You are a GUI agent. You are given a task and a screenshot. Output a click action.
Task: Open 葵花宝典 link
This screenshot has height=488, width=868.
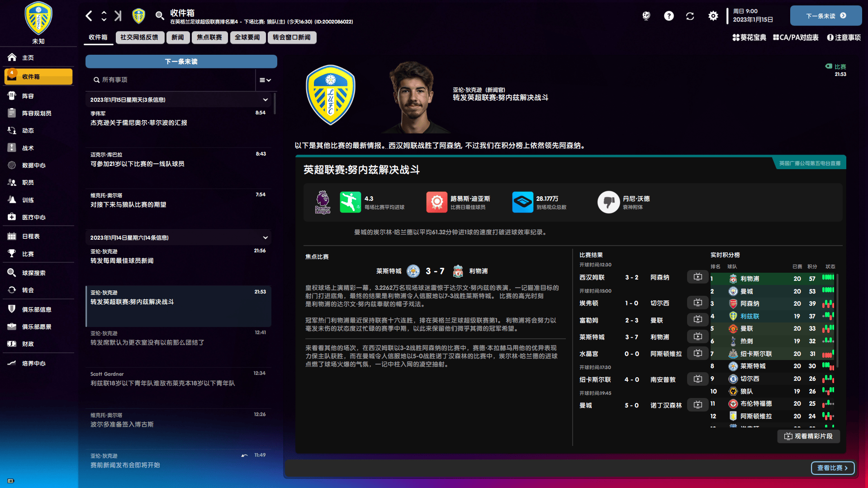point(749,38)
